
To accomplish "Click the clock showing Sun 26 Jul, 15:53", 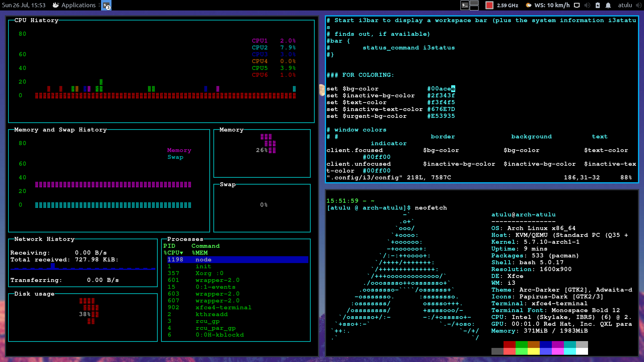I will [x=24, y=5].
